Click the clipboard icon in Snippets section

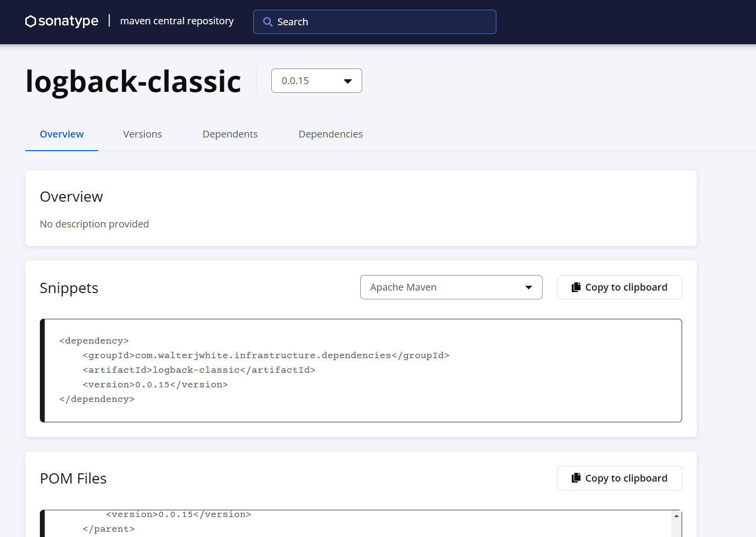point(576,287)
